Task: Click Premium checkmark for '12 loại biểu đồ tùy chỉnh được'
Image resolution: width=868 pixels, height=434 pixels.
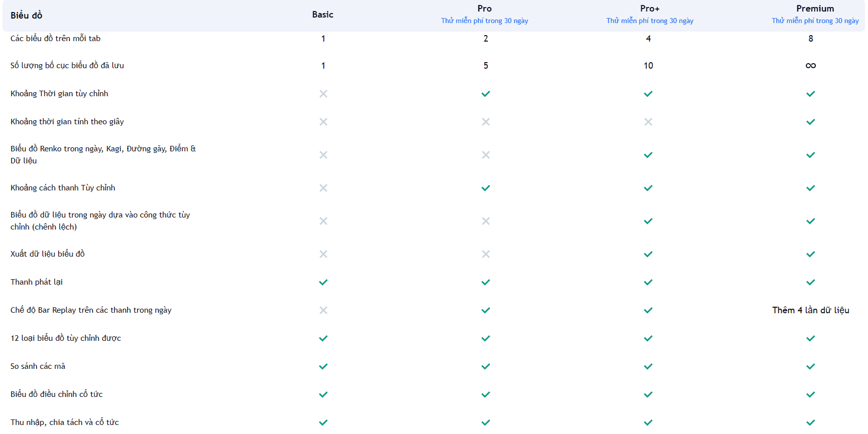Action: click(x=811, y=338)
